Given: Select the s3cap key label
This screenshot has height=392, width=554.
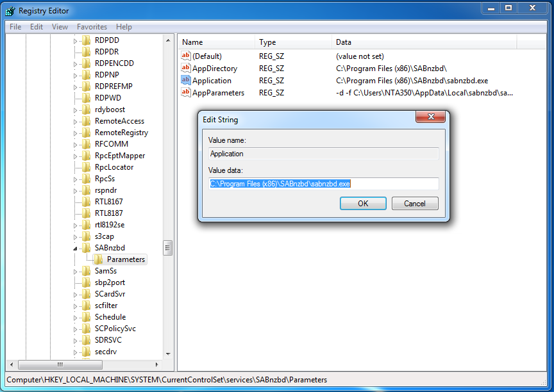Looking at the screenshot, I should click(x=105, y=236).
